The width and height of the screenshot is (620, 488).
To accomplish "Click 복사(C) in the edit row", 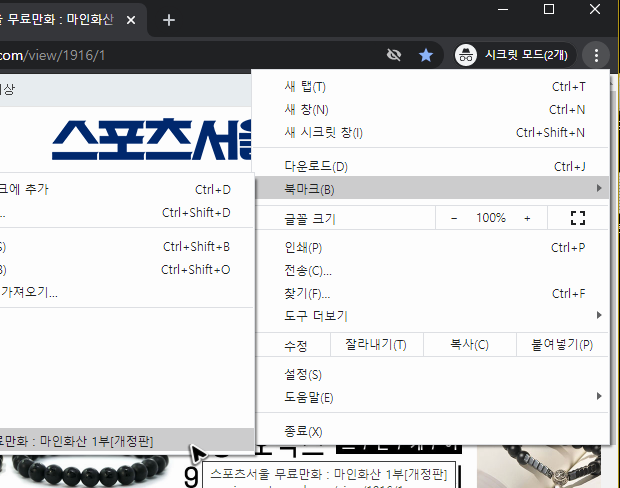I will pyautogui.click(x=469, y=345).
